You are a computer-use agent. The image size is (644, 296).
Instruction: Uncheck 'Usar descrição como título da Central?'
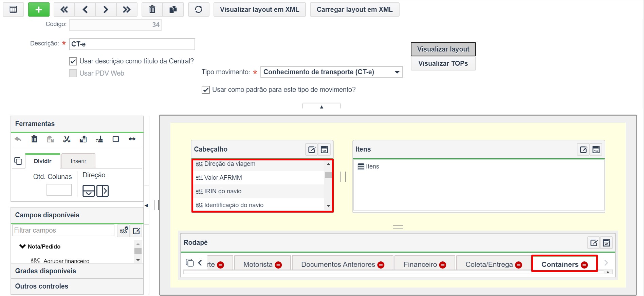coord(73,61)
